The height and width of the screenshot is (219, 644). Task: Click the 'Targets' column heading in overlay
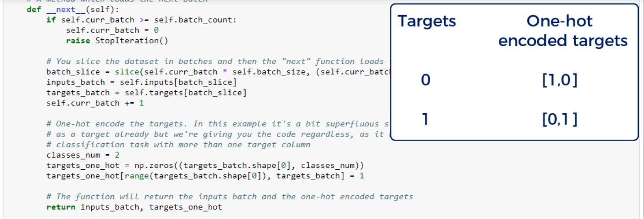(427, 21)
